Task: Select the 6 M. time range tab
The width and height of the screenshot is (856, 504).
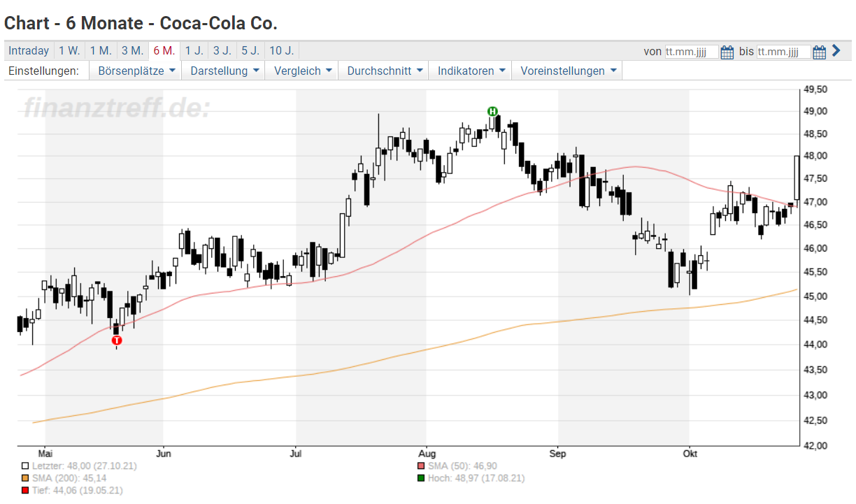Action: coord(164,50)
